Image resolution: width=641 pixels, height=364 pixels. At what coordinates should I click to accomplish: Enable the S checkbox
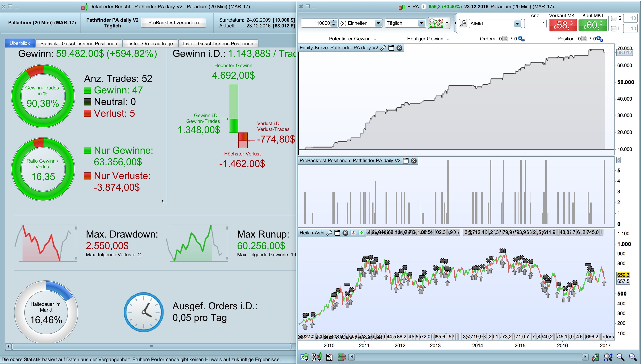point(614,18)
